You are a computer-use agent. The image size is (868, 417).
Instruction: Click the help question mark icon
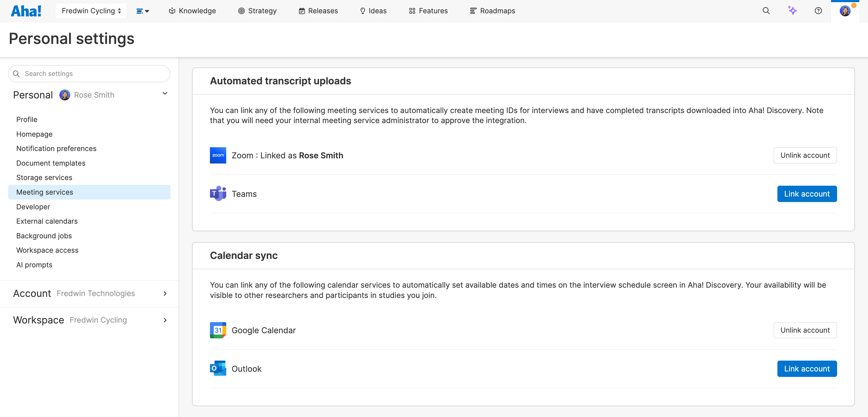coord(818,11)
